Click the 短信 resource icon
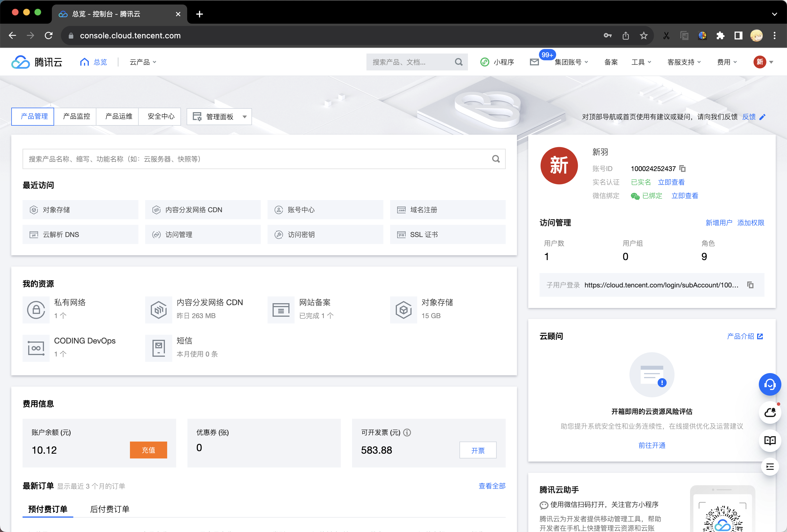This screenshot has width=787, height=532. pyautogui.click(x=158, y=348)
